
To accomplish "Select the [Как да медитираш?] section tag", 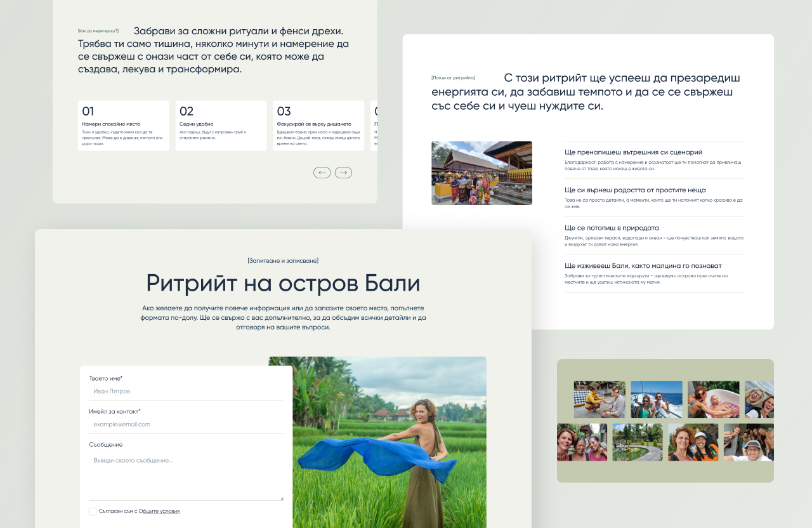I will click(x=98, y=29).
